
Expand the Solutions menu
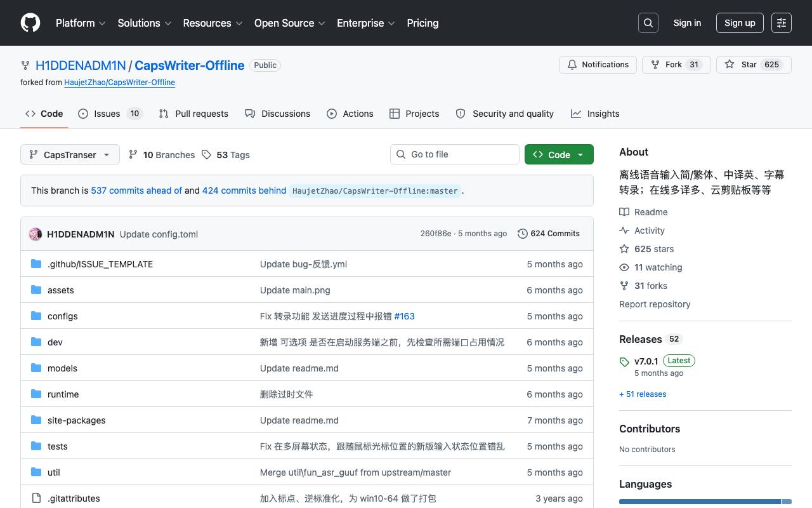tap(145, 23)
